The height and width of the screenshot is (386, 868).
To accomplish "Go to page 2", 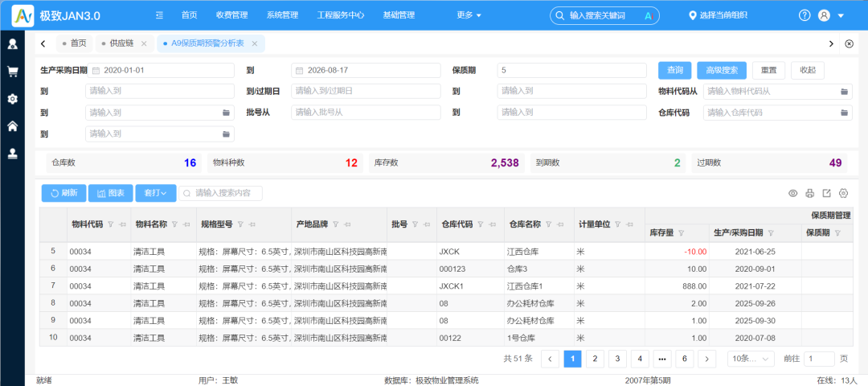I will 595,359.
